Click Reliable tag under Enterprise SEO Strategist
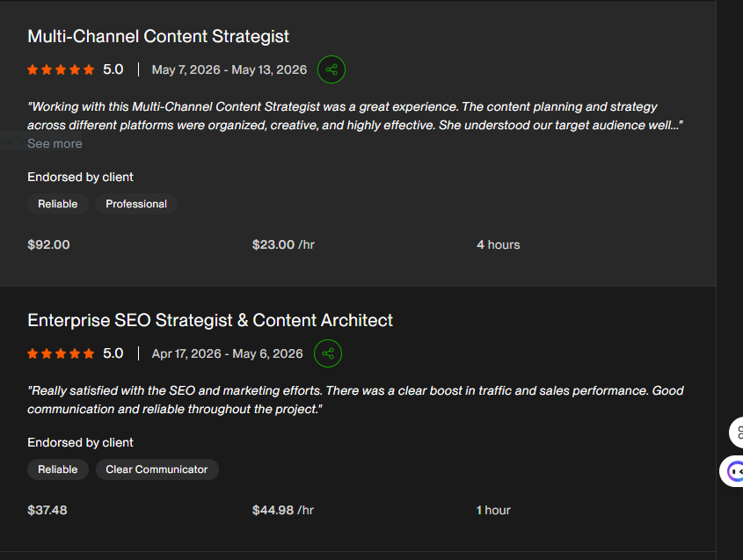743x560 pixels. [x=58, y=469]
